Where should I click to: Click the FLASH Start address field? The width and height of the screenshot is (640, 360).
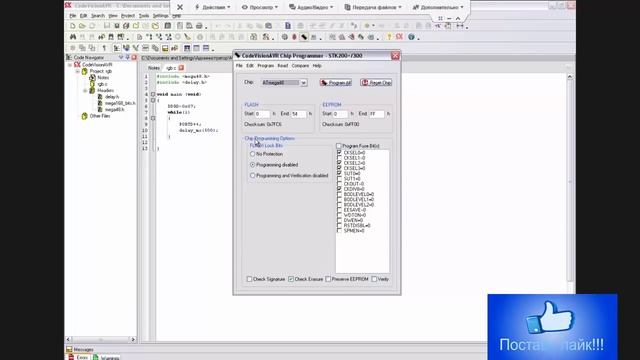[x=262, y=114]
